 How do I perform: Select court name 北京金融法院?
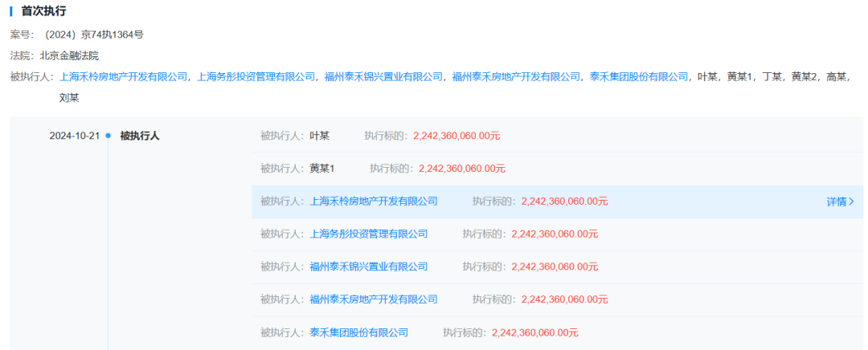point(69,55)
